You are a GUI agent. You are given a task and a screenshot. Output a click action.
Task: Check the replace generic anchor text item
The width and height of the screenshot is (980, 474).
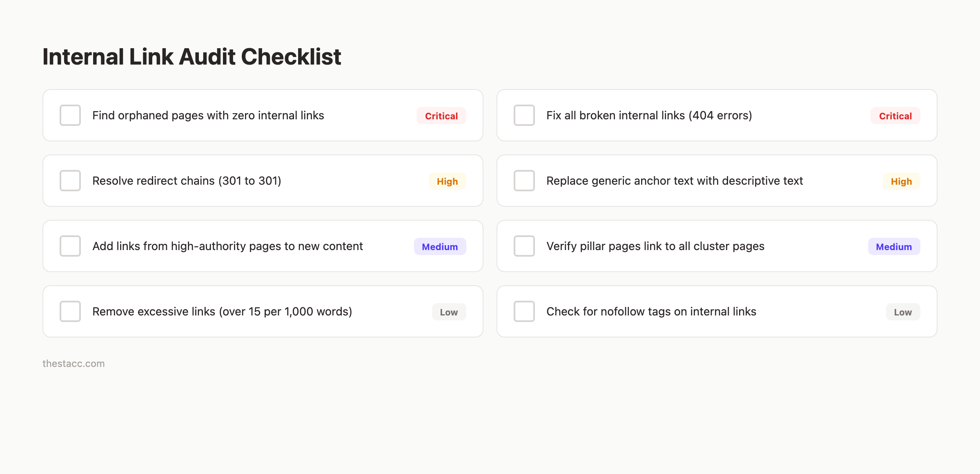pos(524,181)
